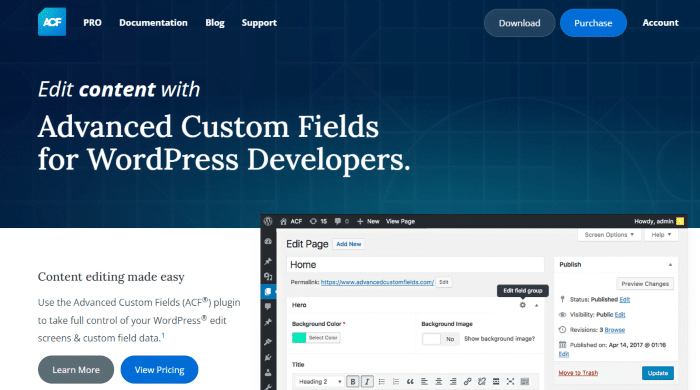Collapse the Publish panel arrow

(670, 265)
